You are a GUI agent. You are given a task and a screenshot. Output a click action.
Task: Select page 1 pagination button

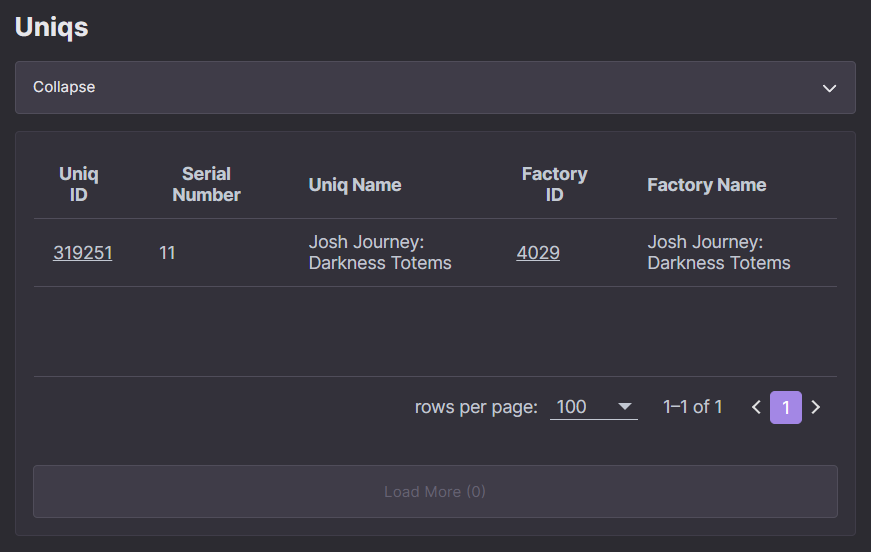point(785,408)
